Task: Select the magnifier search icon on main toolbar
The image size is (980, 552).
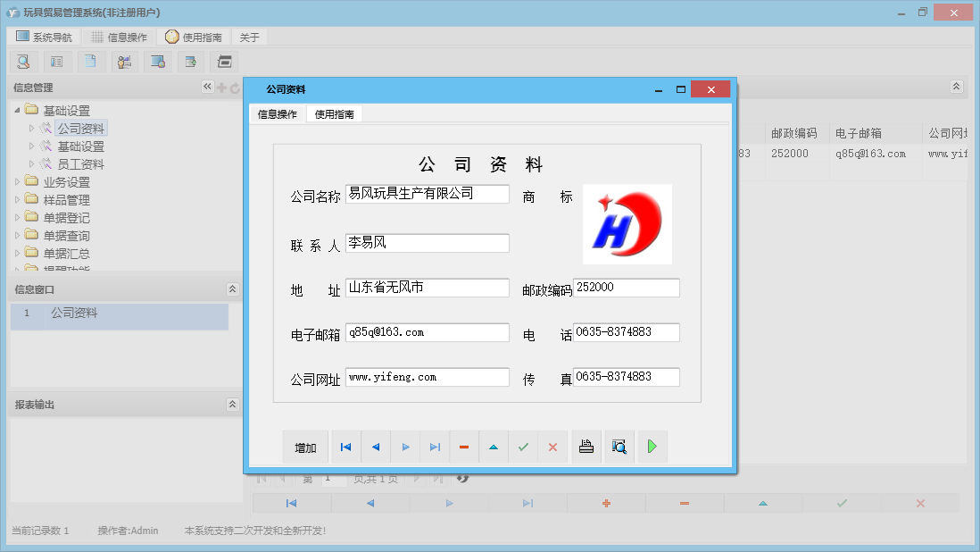Action: click(23, 62)
